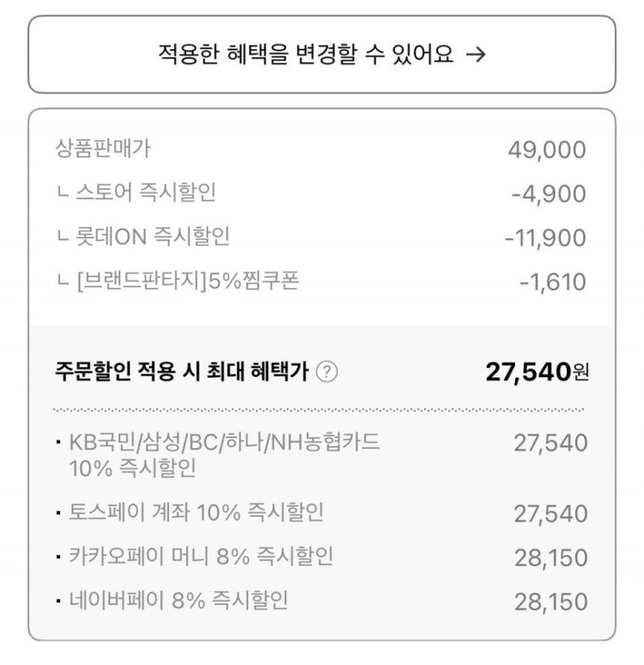Click the 28,150 price next to 카카오페이
The image size is (644, 665).
(x=551, y=557)
